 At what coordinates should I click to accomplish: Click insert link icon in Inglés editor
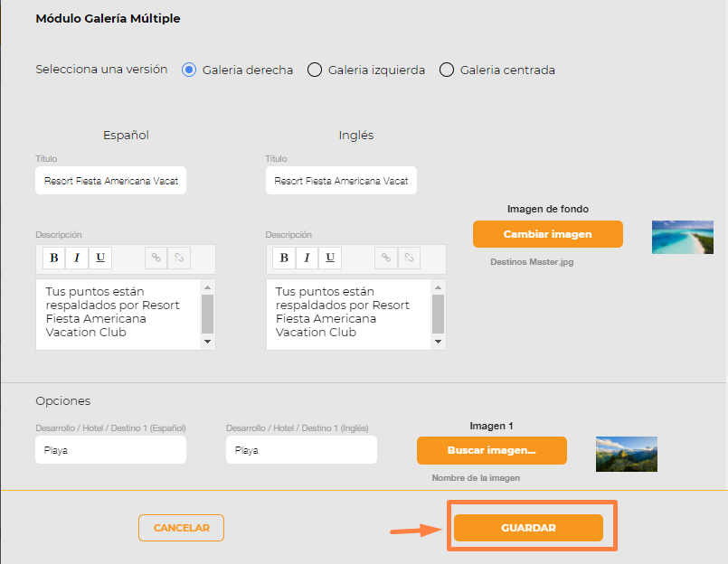click(x=386, y=258)
